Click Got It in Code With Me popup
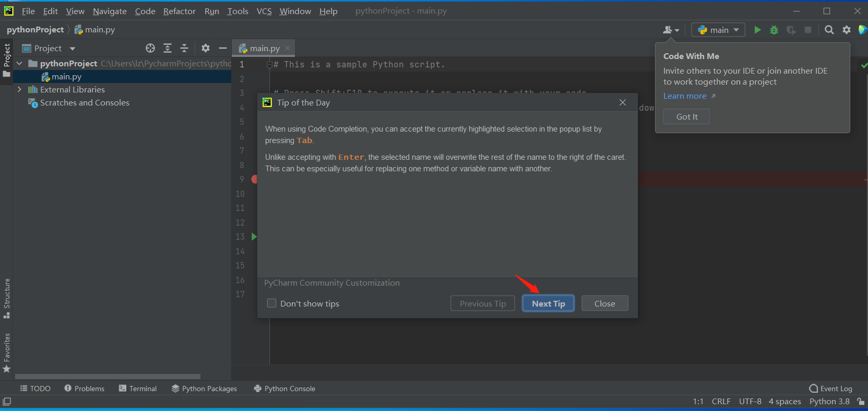Screen dimensions: 868x411 (x=686, y=116)
